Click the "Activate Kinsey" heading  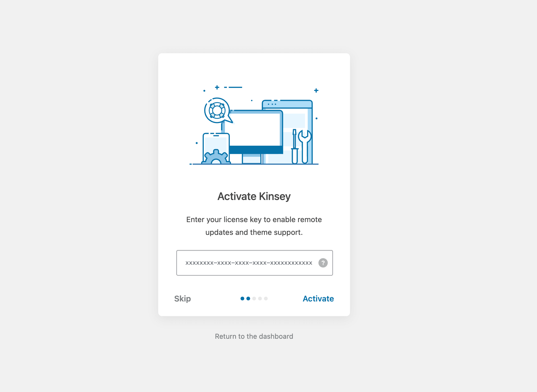[x=254, y=196]
